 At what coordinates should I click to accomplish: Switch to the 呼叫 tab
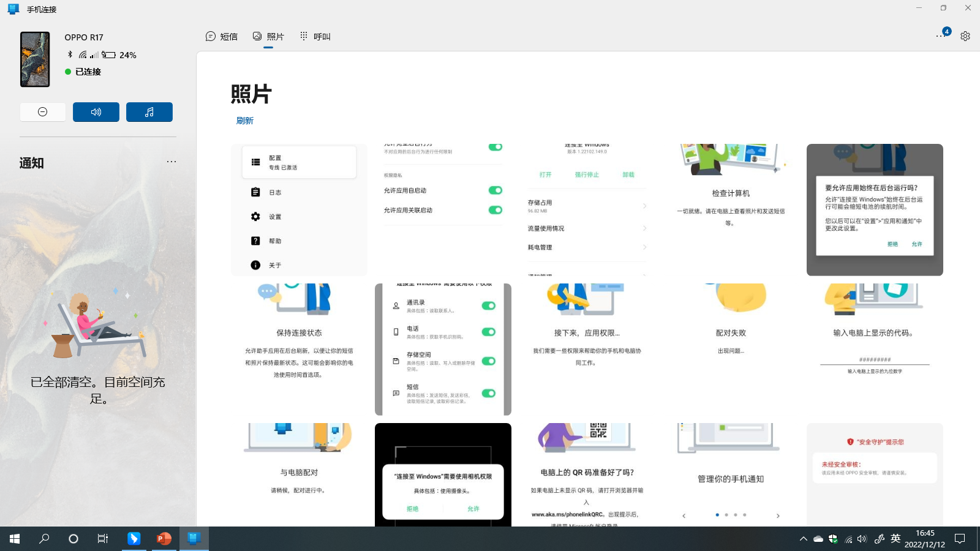tap(315, 36)
